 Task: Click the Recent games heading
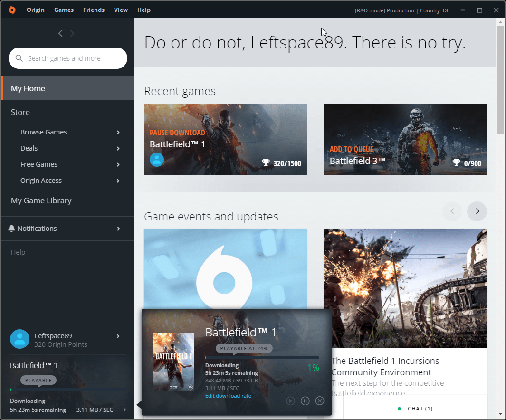pos(180,91)
